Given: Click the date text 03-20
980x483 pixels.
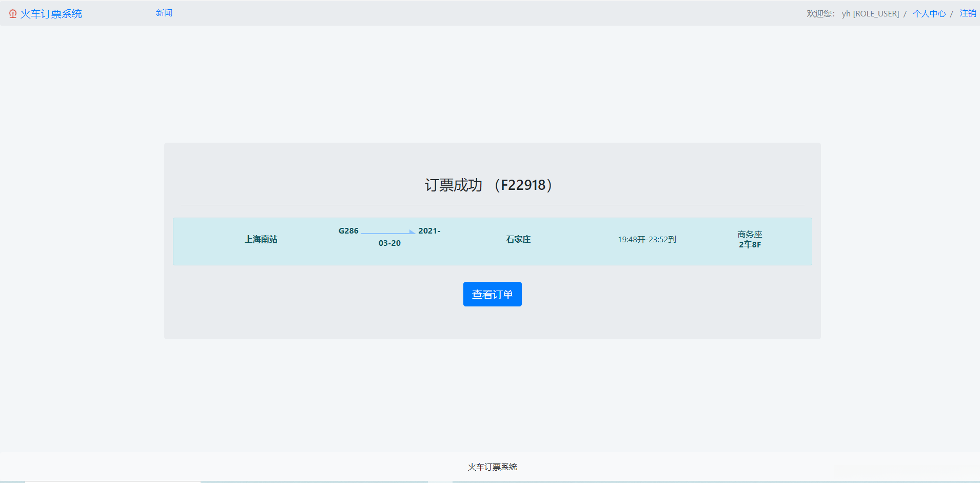Looking at the screenshot, I should [x=389, y=243].
